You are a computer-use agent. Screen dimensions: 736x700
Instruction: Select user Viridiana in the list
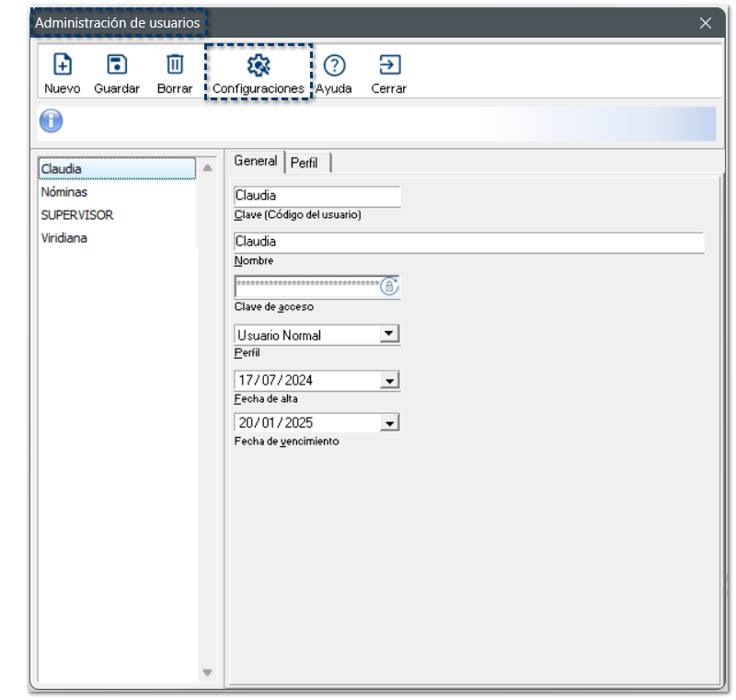coord(64,238)
